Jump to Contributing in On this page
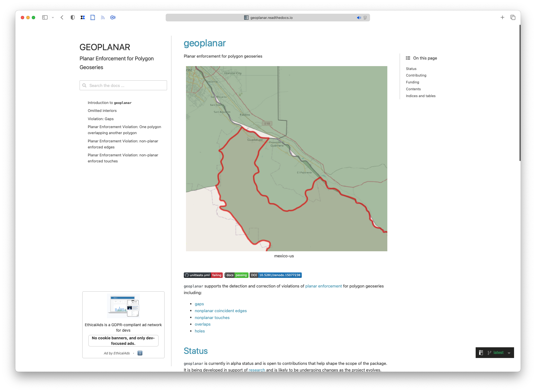This screenshot has width=536, height=392. 416,75
